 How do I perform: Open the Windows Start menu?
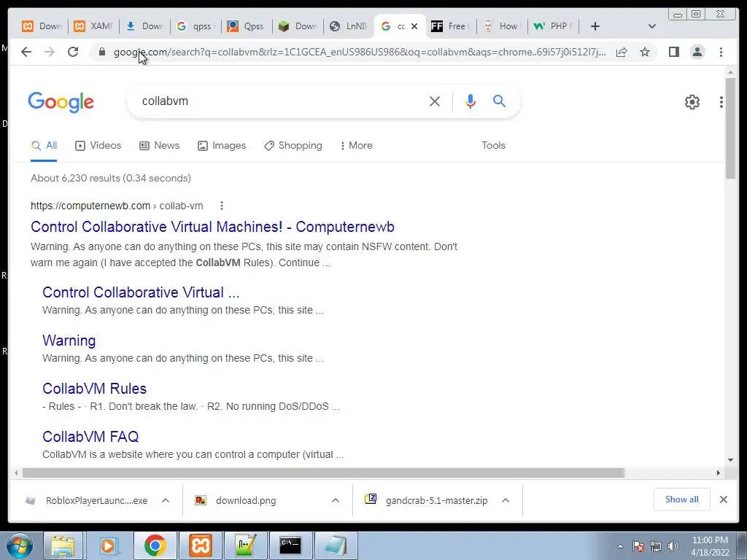[19, 545]
